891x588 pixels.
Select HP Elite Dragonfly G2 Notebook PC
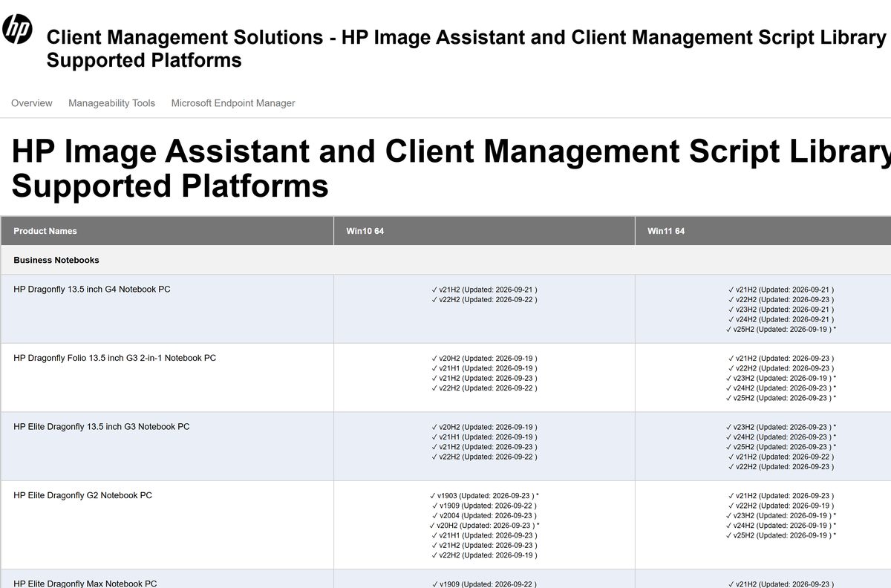82,495
